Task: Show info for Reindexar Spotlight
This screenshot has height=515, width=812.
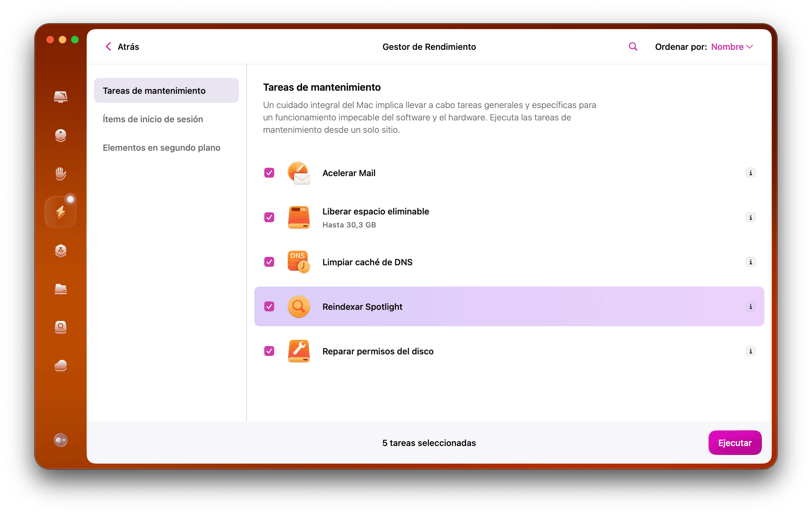Action: click(751, 307)
